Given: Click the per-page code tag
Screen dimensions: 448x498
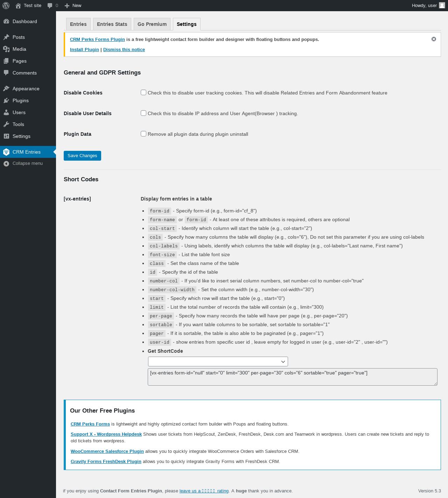Looking at the screenshot, I should 161,316.
